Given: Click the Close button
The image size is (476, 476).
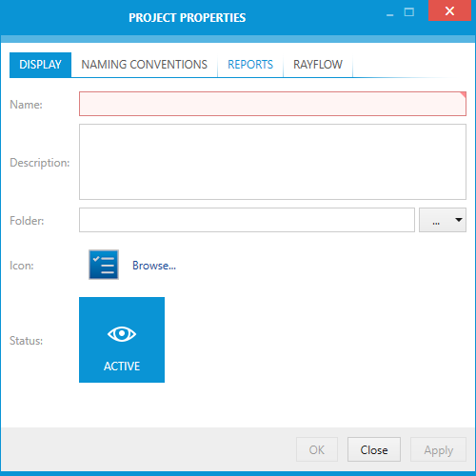Looking at the screenshot, I should [374, 449].
